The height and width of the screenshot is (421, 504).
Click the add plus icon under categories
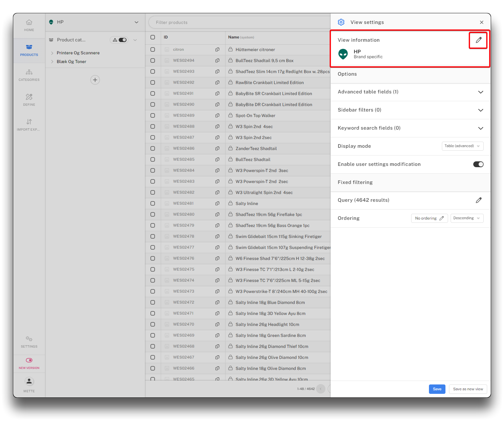95,80
